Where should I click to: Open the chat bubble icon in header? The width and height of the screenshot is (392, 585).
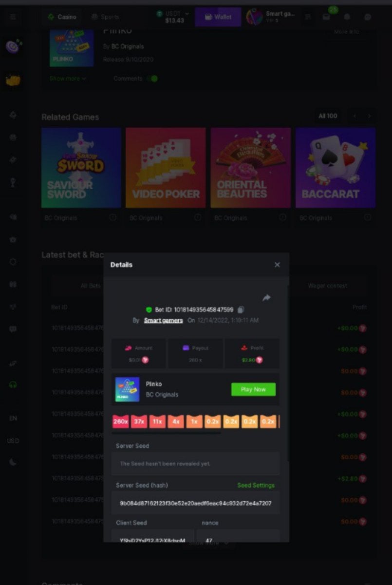(x=368, y=17)
